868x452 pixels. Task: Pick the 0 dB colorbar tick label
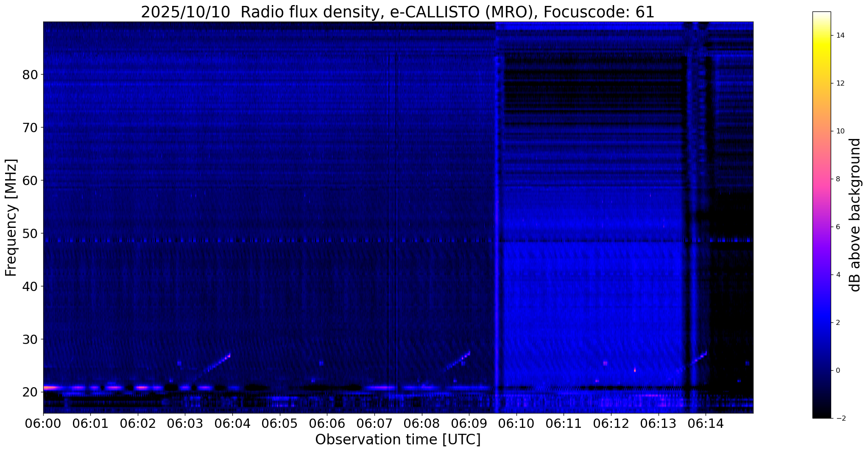[837, 371]
